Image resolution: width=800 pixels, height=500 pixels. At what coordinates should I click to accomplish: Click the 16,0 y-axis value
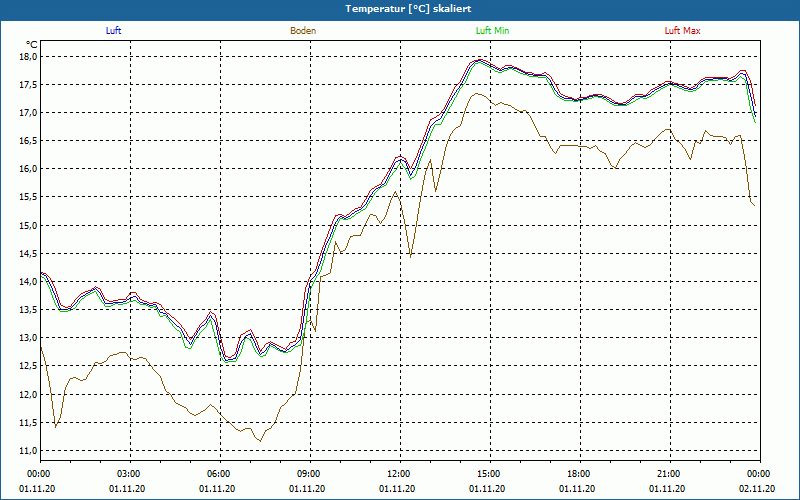(x=29, y=169)
